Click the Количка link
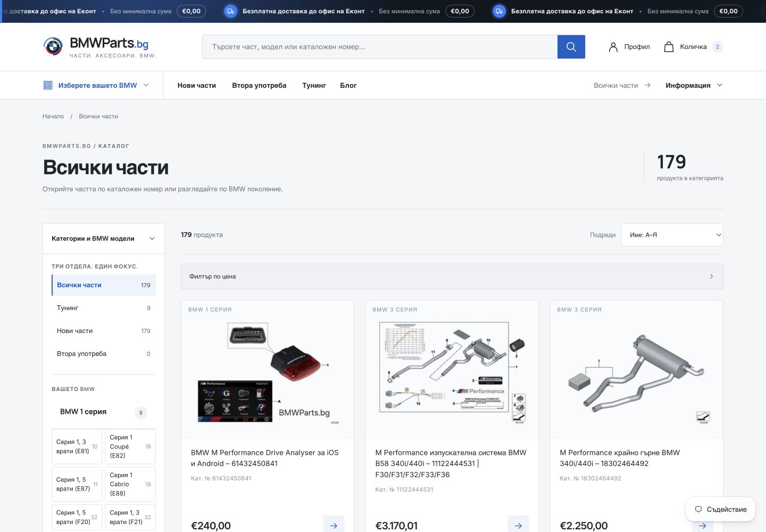This screenshot has height=532, width=766. (x=693, y=47)
